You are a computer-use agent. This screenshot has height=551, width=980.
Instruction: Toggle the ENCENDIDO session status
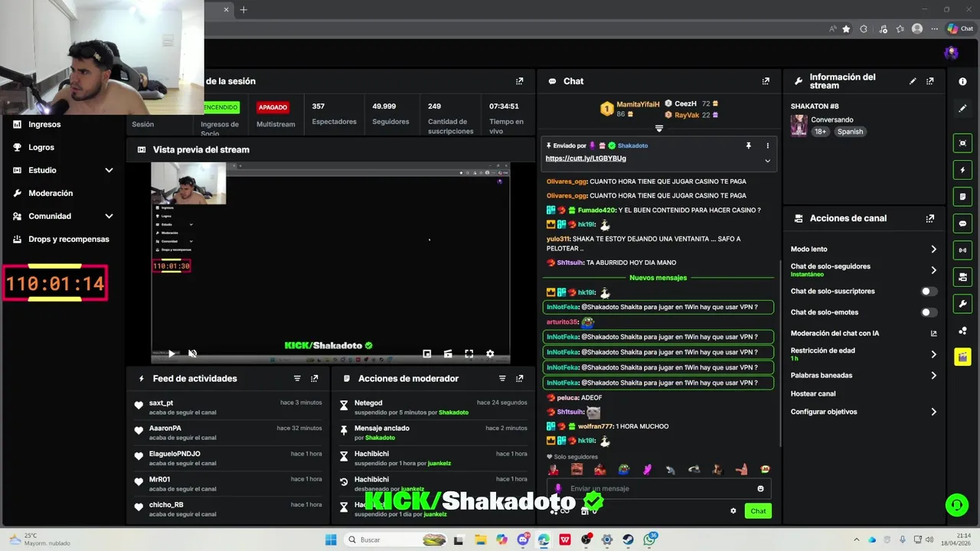[x=221, y=107]
